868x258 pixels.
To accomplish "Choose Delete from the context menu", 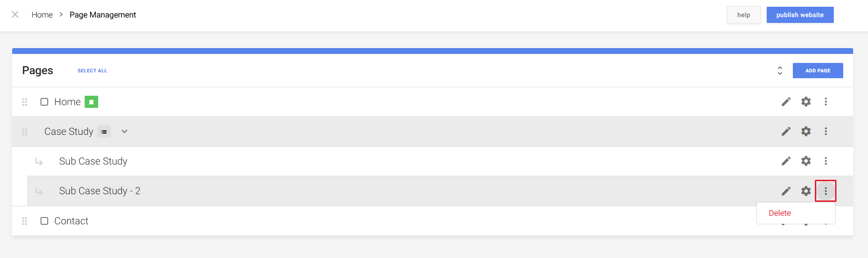I will [x=780, y=213].
